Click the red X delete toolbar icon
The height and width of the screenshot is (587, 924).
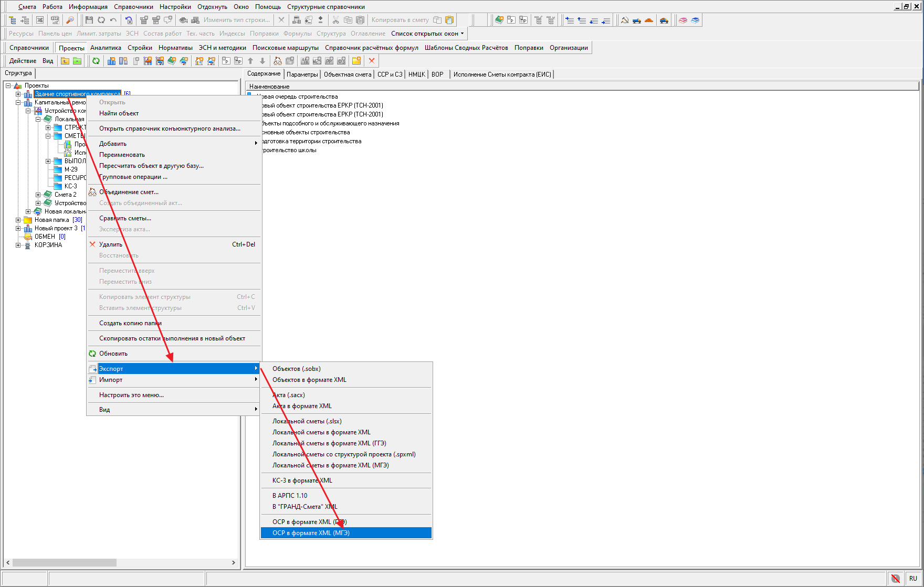coord(372,61)
